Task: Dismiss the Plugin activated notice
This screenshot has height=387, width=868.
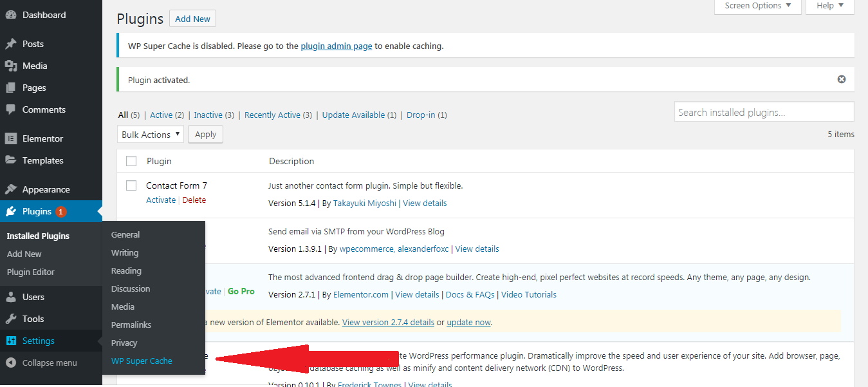Action: pos(842,79)
